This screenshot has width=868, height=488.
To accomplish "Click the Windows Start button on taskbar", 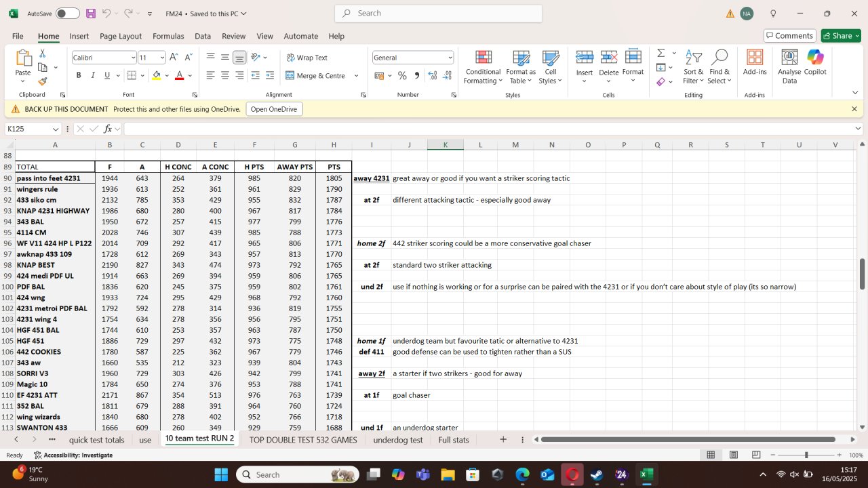I will pyautogui.click(x=221, y=474).
